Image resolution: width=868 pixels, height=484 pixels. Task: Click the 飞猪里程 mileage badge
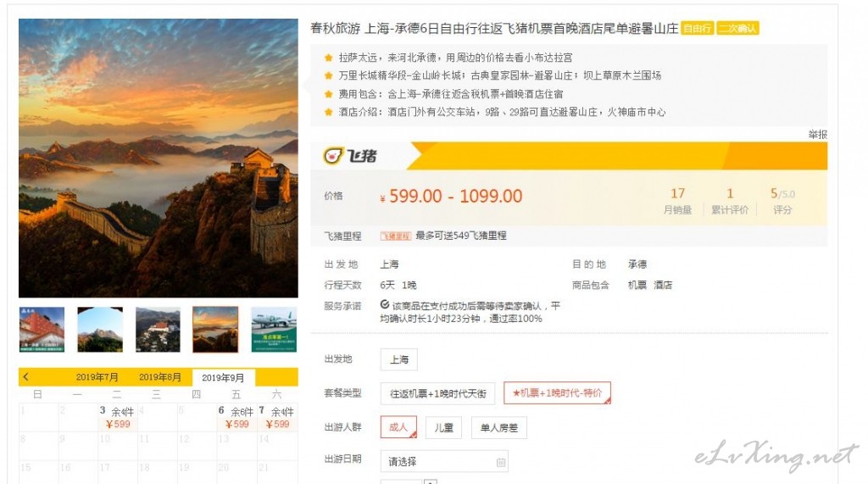(395, 236)
